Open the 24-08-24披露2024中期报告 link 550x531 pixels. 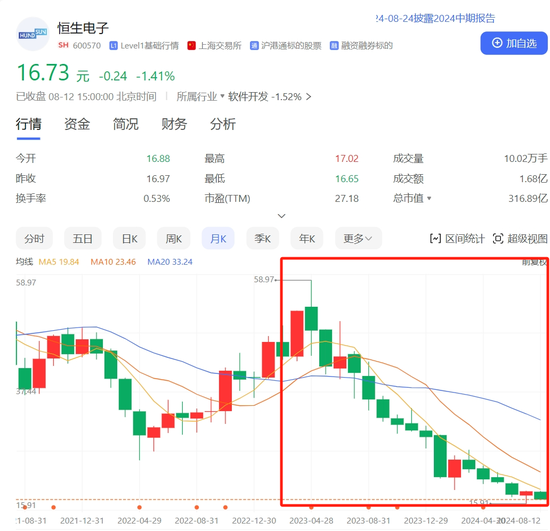point(435,18)
